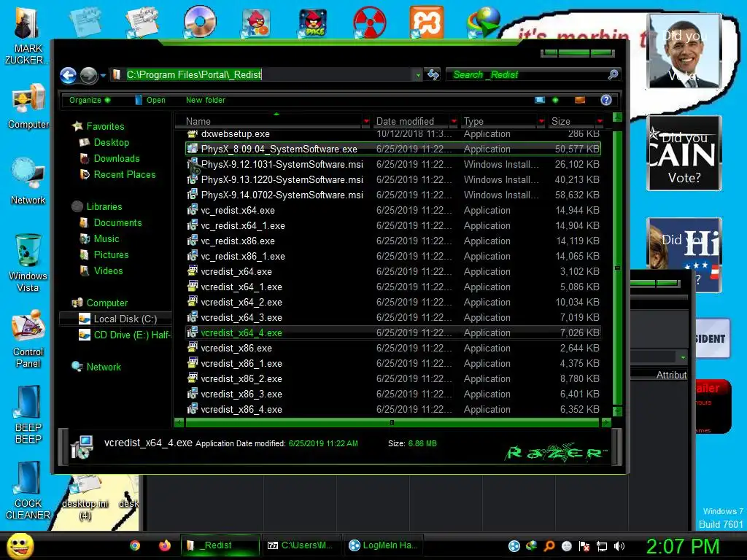Image resolution: width=747 pixels, height=560 pixels.
Task: Select vcredist_x86_4.exe file
Action: 393,410
